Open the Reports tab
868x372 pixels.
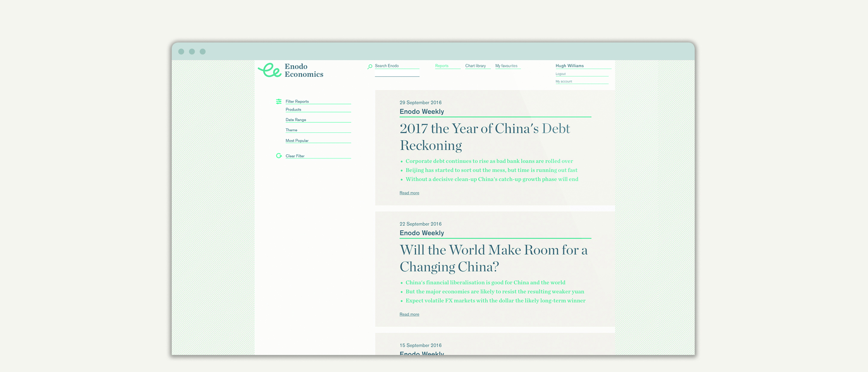[x=442, y=66]
